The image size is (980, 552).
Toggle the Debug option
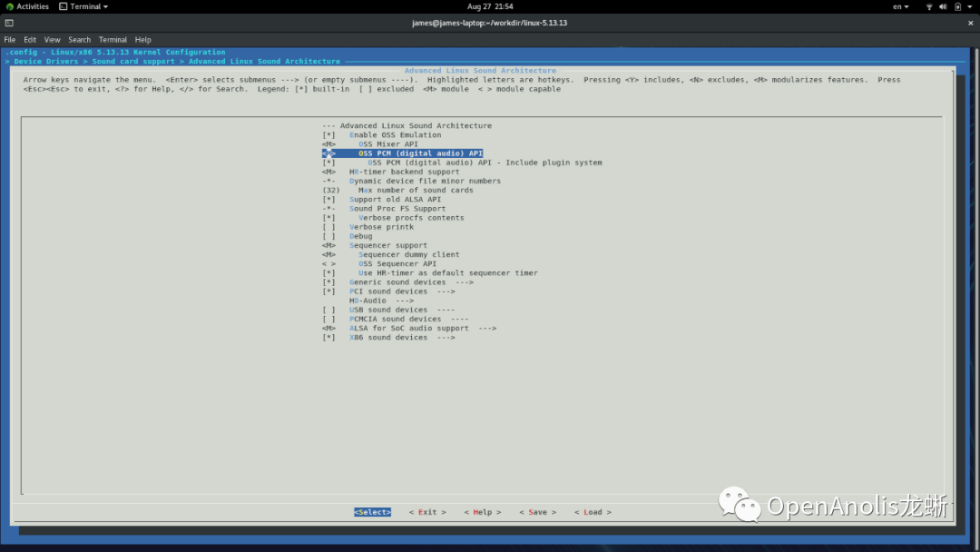pos(348,236)
